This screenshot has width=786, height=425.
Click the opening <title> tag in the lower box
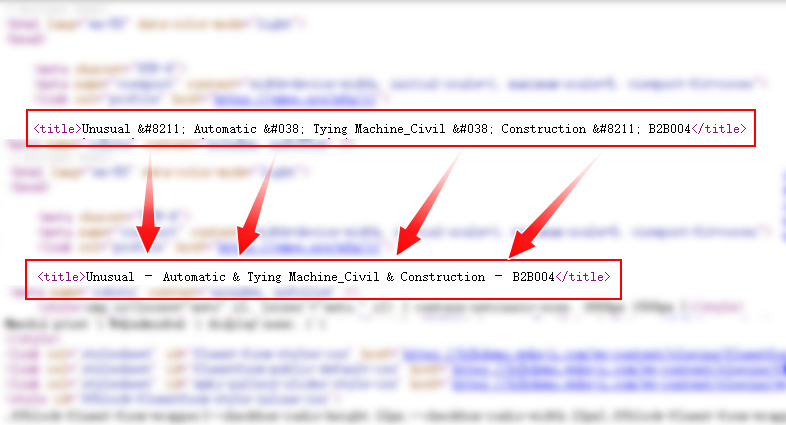click(x=61, y=276)
